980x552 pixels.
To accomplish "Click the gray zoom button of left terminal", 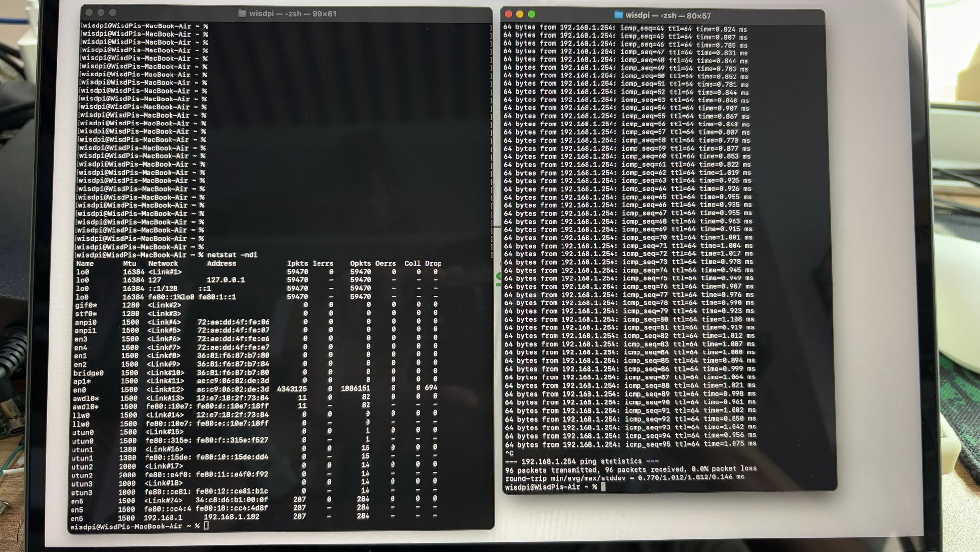I will pos(113,13).
